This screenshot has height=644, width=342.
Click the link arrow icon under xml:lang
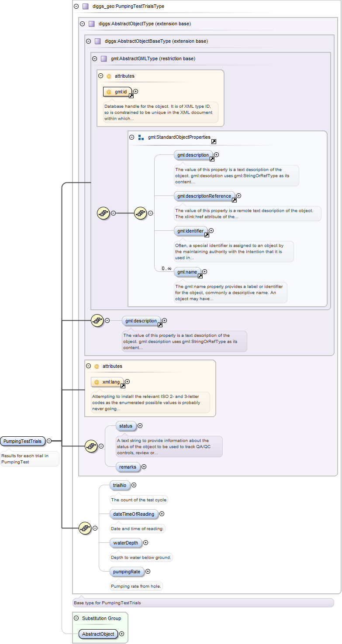point(123,386)
